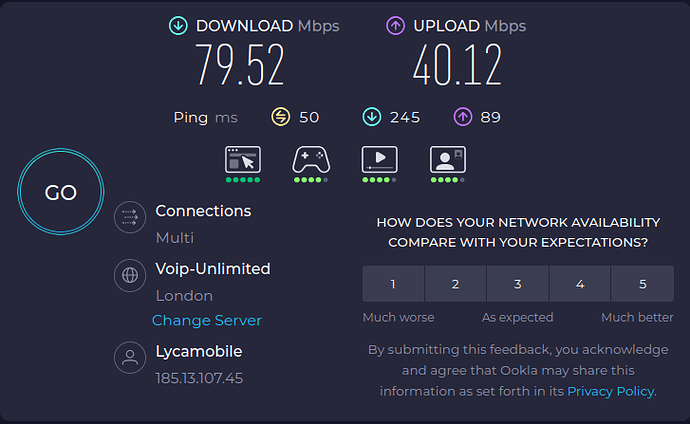Click the video conferencing performance icon

pos(448,160)
